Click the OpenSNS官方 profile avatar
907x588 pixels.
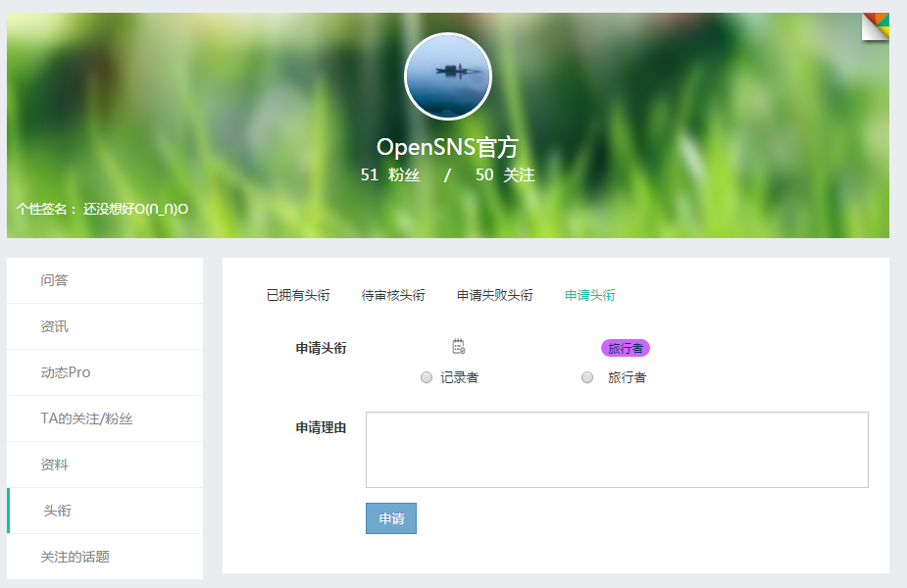[x=448, y=76]
